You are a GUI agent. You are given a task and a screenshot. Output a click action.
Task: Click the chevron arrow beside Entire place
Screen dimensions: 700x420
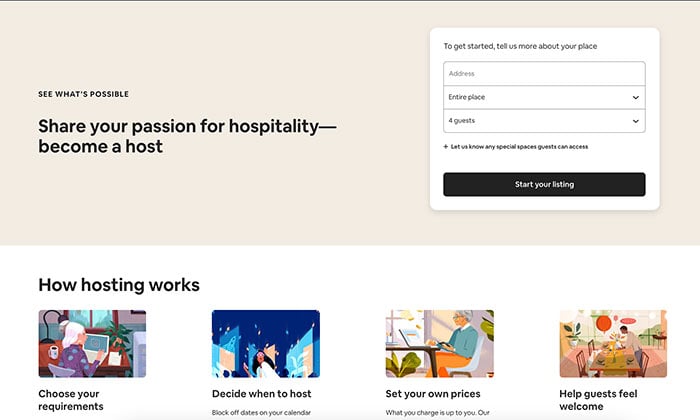636,97
